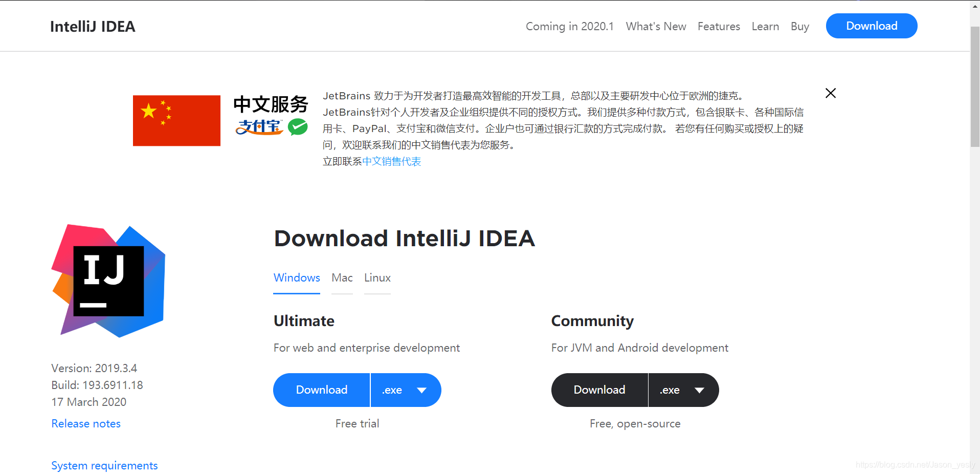This screenshot has height=474, width=980.
Task: Click 'For JVM and Android development' text
Action: (x=640, y=348)
